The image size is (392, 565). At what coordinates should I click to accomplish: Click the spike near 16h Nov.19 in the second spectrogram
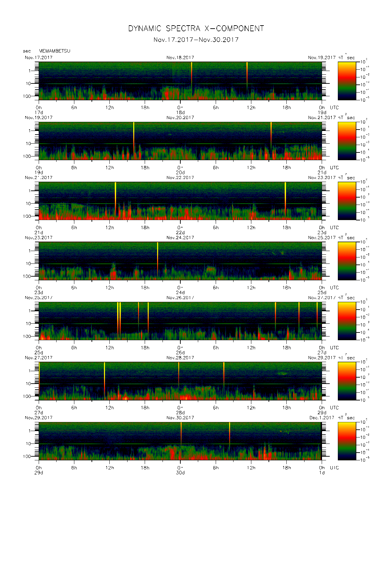coord(134,138)
